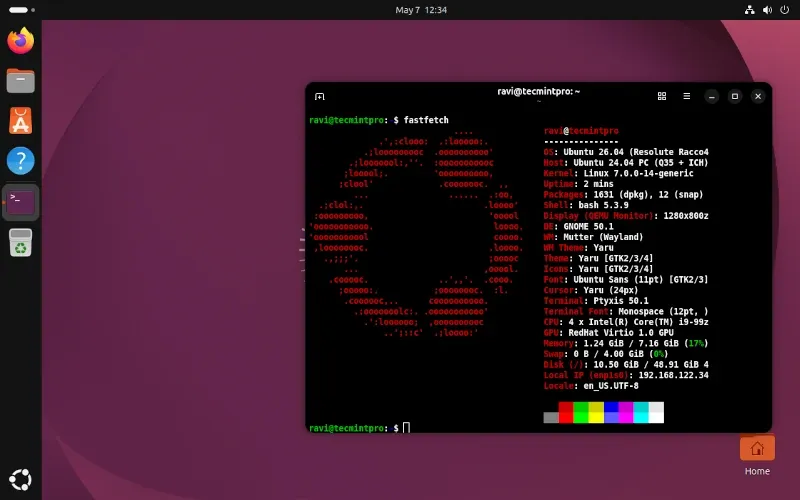Click the Kernel line Linux 7.0.0-14-generic

tap(618, 173)
